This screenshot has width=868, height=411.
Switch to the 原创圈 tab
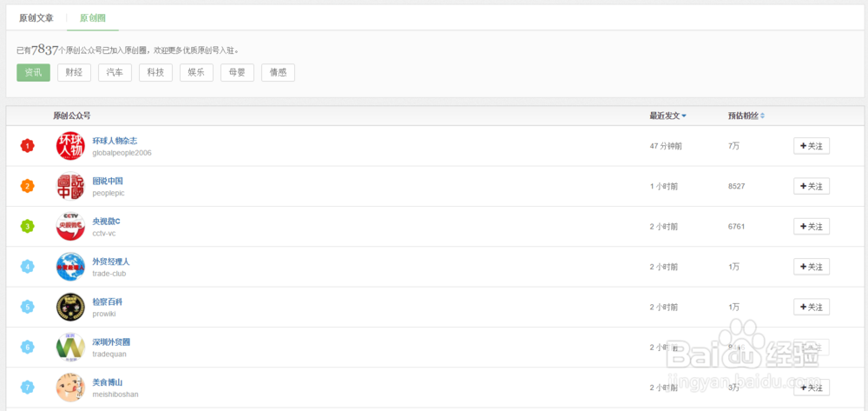pos(93,18)
